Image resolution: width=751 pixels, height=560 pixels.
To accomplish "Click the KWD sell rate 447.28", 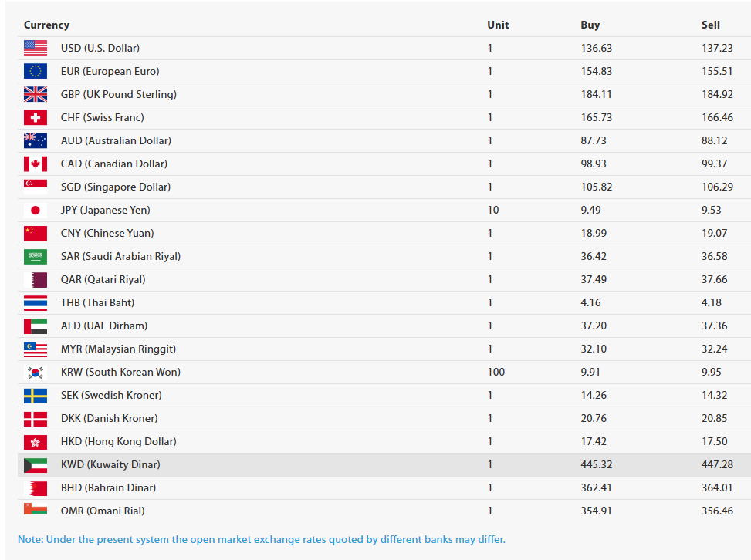I will pyautogui.click(x=718, y=465).
